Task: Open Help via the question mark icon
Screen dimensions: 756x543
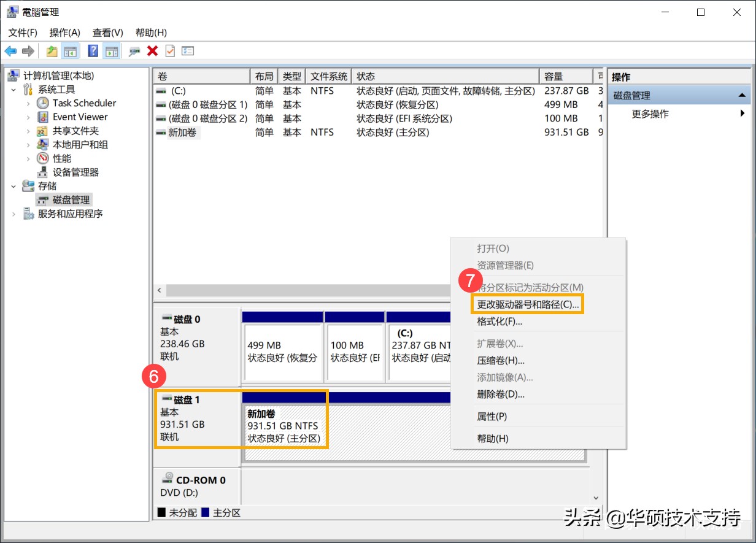Action: [93, 51]
